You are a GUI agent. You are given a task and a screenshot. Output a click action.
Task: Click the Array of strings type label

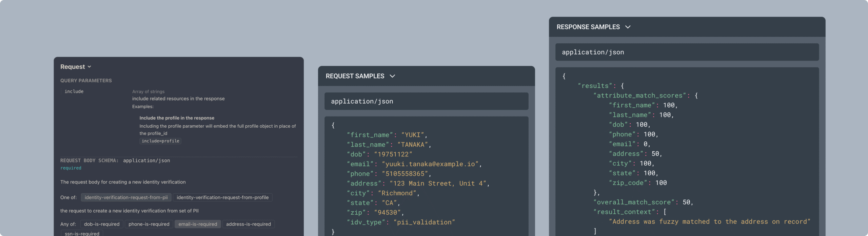(148, 91)
